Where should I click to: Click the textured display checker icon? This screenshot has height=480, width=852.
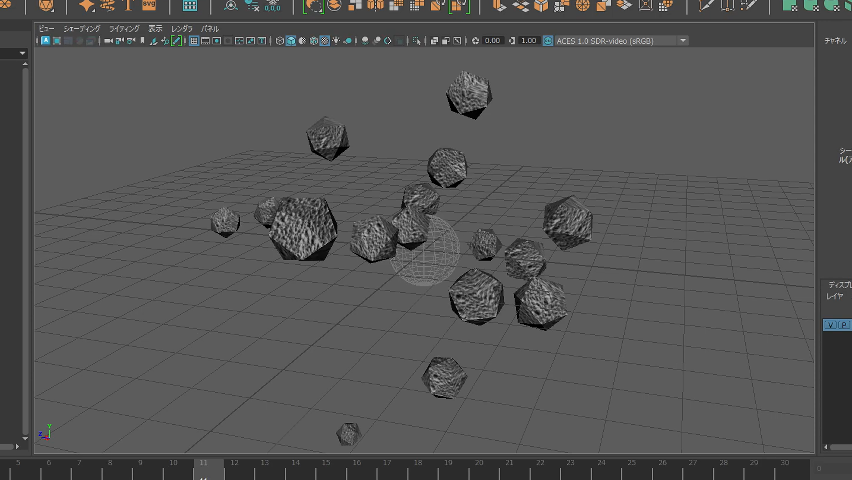(324, 41)
